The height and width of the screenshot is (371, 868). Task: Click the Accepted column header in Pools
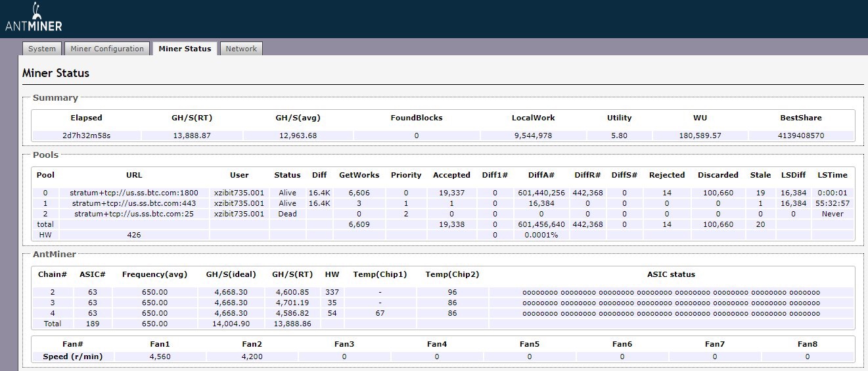point(451,175)
